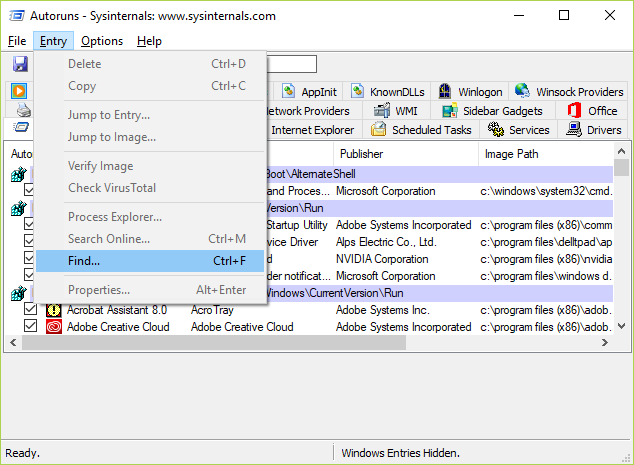Screen dimensions: 634x465
Task: Toggle checkbox for Adobe Startup Utility row
Action: [x=29, y=224]
